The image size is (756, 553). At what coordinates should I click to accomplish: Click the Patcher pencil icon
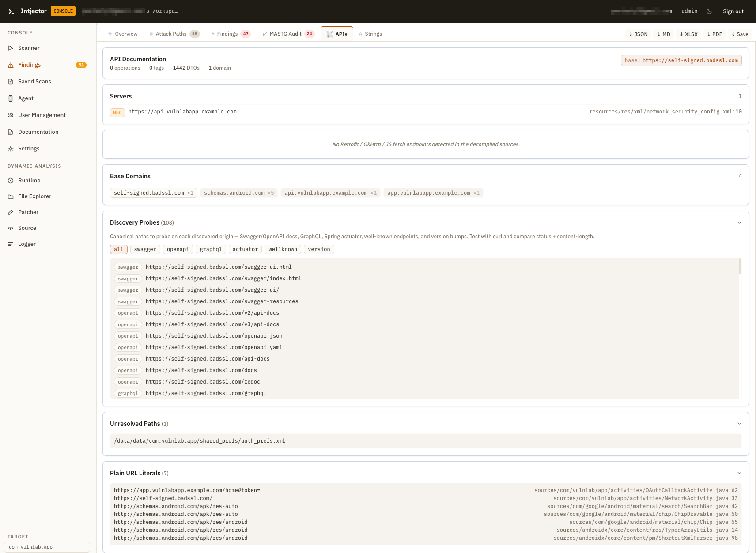pos(11,212)
